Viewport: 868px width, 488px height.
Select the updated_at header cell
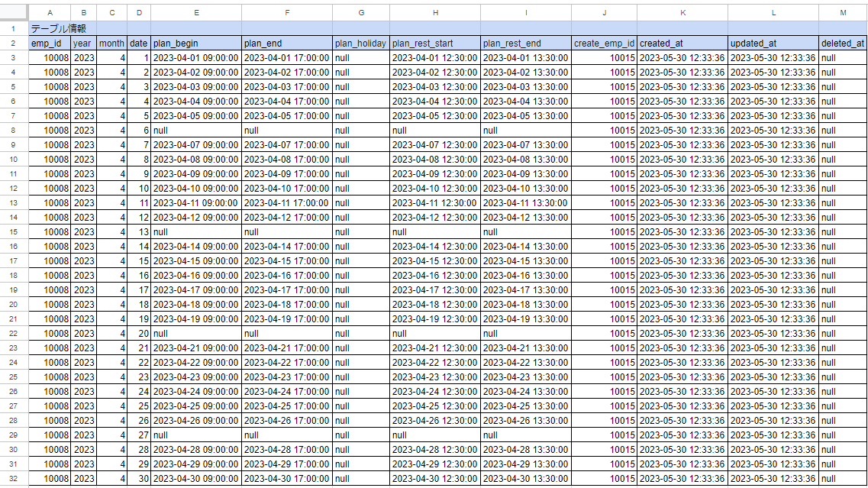point(773,43)
